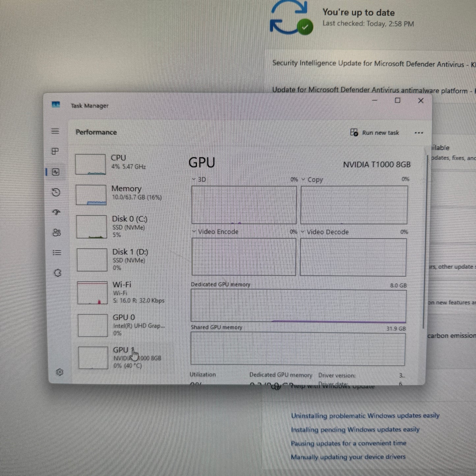
Task: Open the Video Encode graph dropdown
Action: point(194,232)
